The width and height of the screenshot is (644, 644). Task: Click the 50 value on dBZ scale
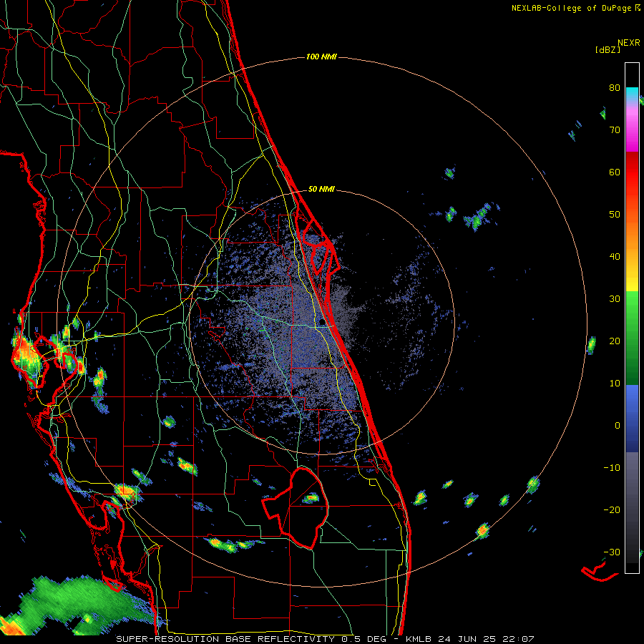point(615,215)
